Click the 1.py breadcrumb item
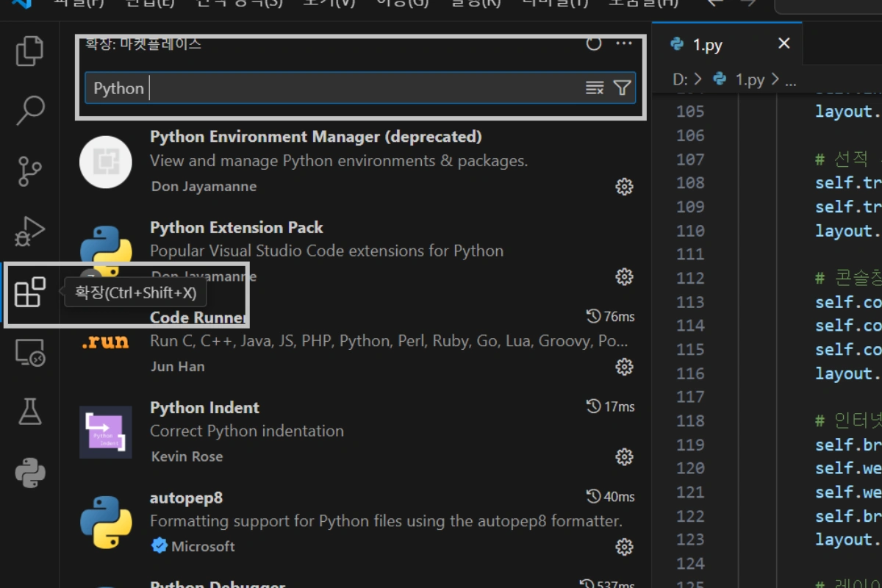The height and width of the screenshot is (588, 882). [x=749, y=79]
